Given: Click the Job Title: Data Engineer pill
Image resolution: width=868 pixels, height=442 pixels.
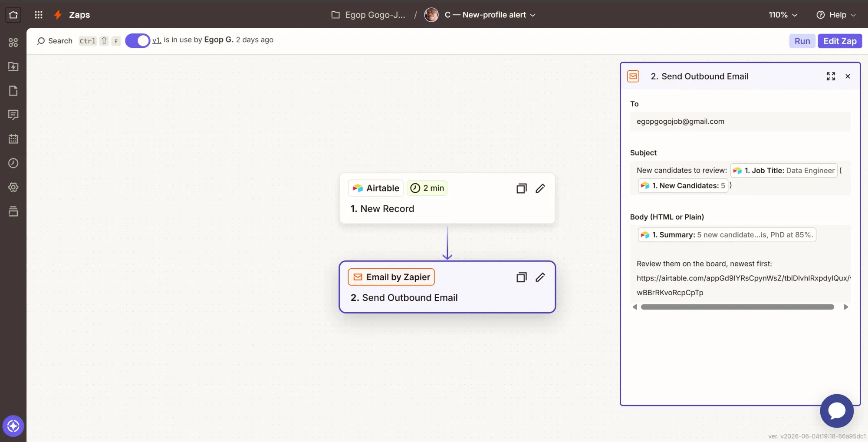Looking at the screenshot, I should [x=784, y=171].
